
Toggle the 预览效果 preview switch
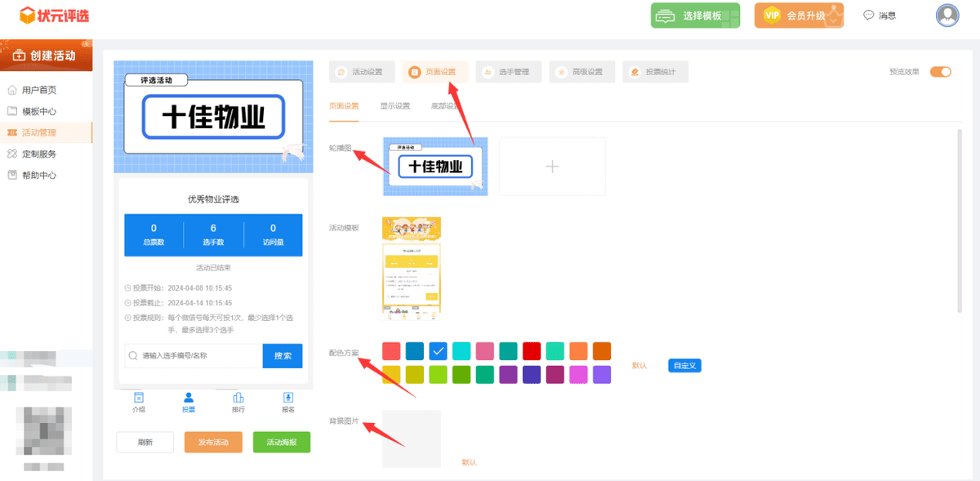coord(940,72)
